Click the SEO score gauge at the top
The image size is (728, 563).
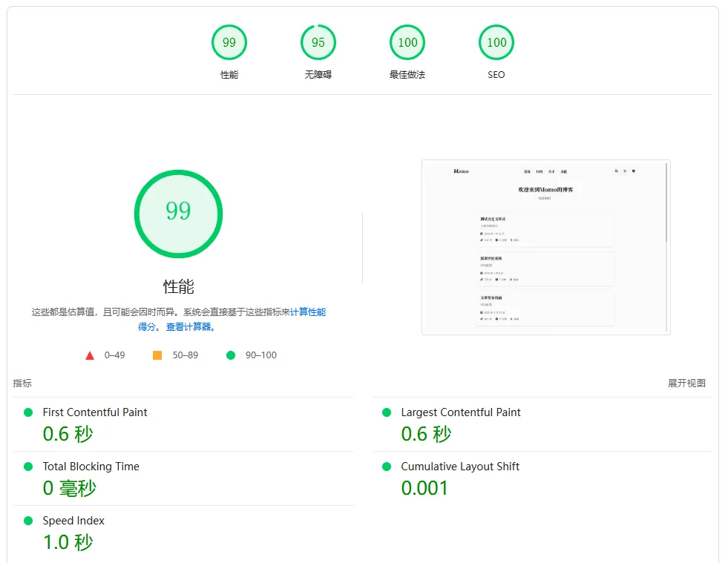click(x=496, y=42)
